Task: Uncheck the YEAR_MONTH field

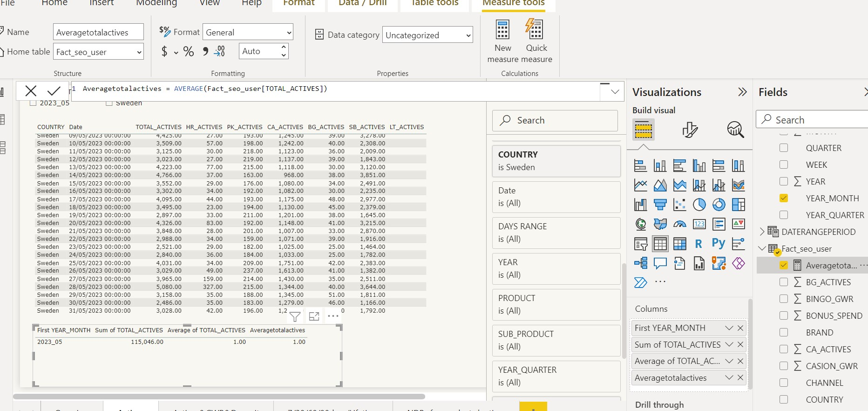Action: pyautogui.click(x=784, y=198)
